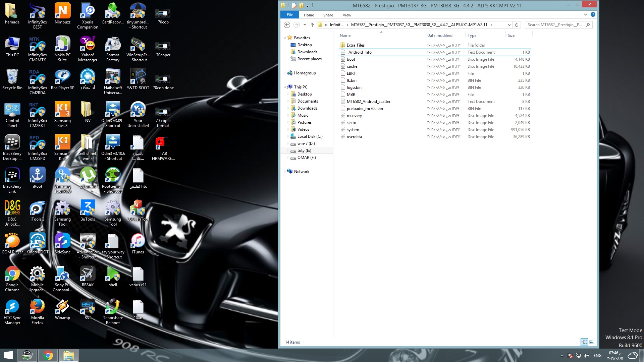Select the InfinityBox CM2MTK desktop icon
This screenshot has height=362, width=644.
[x=37, y=49]
